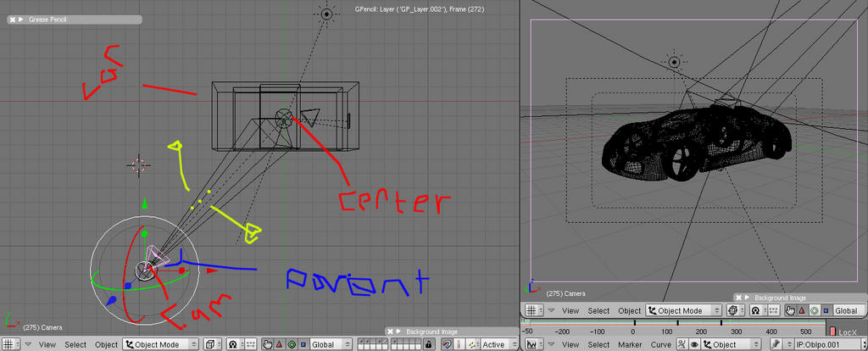The width and height of the screenshot is (868, 351).
Task: Close the Background Image panel in left viewport
Action: pyautogui.click(x=390, y=331)
